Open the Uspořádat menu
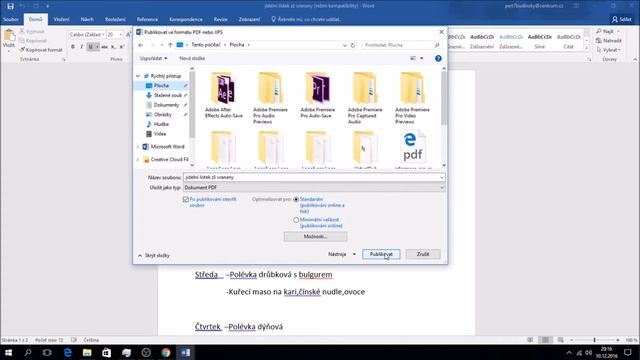Viewport: 640px width, 360px height. point(153,58)
